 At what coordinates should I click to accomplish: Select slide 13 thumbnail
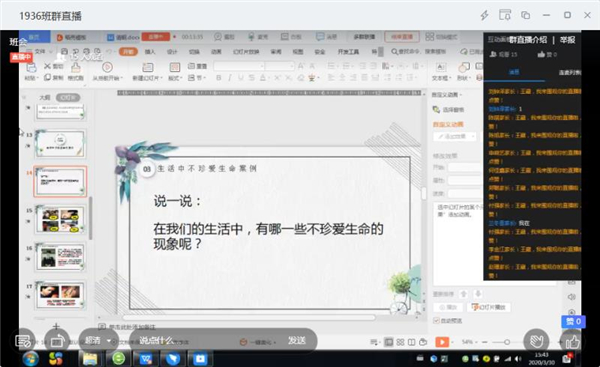(60, 144)
